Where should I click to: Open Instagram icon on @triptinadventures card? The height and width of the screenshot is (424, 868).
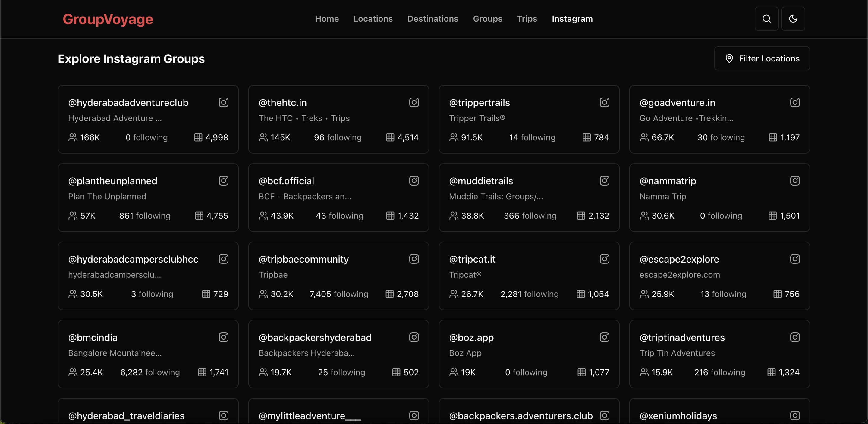[x=794, y=338]
